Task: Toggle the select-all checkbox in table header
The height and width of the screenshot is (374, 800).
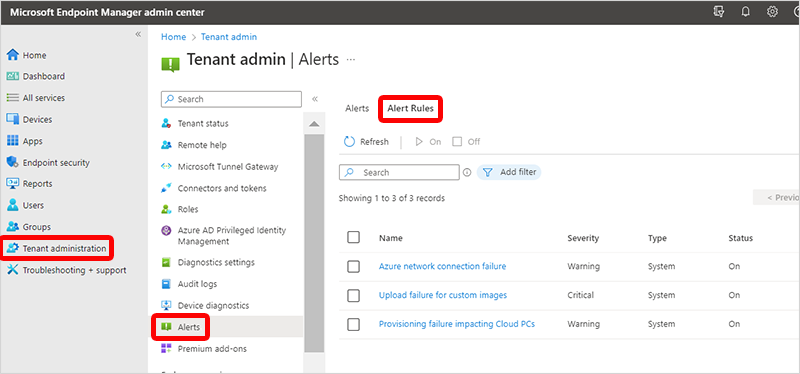Action: pyautogui.click(x=353, y=237)
